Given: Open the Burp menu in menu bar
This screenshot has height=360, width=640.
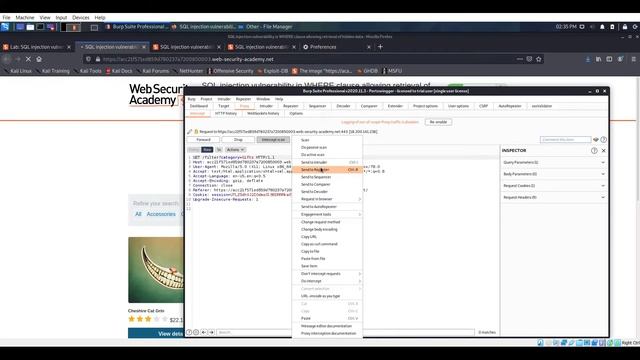Looking at the screenshot, I should (x=191, y=99).
